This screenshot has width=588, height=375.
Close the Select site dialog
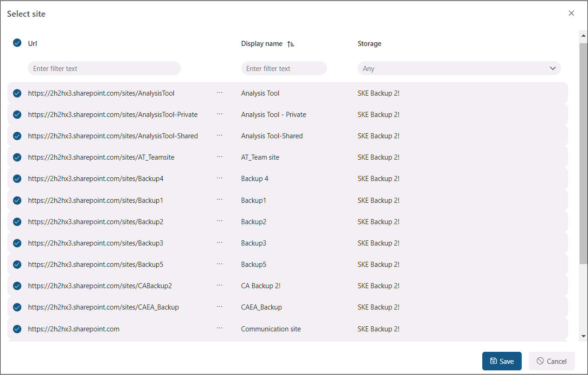point(571,13)
